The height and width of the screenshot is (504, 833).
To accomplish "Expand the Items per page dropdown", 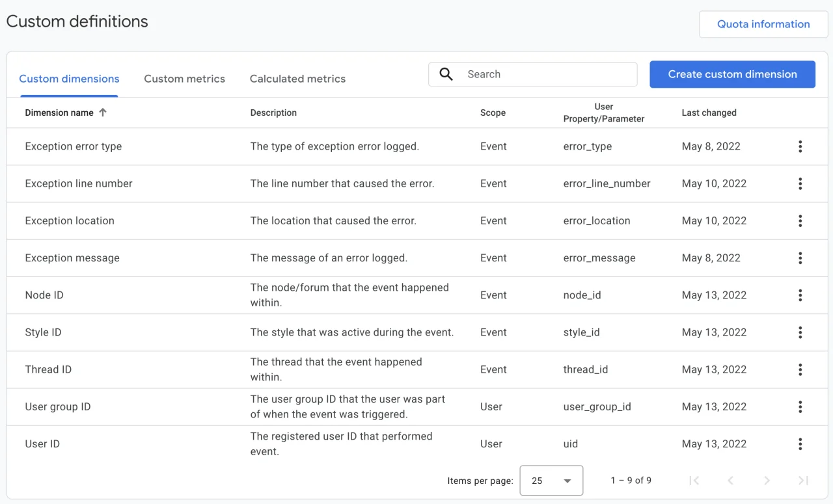I will click(551, 481).
